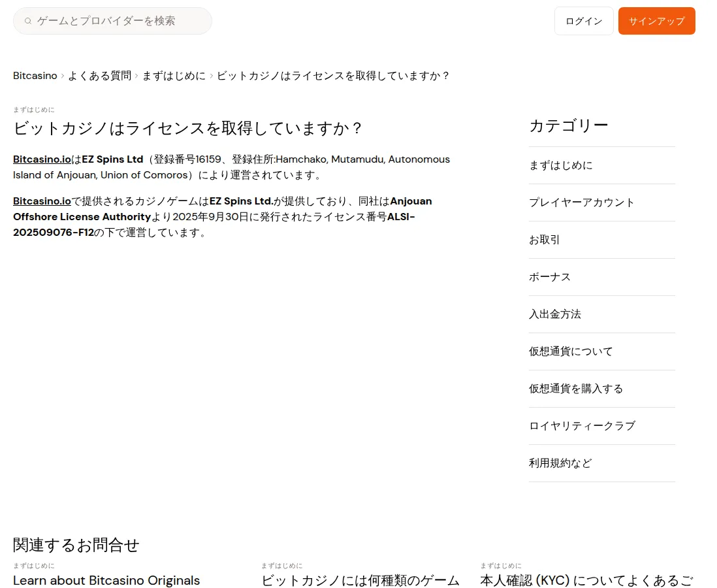Open related article 本人確認 (KYC) について

point(587,580)
